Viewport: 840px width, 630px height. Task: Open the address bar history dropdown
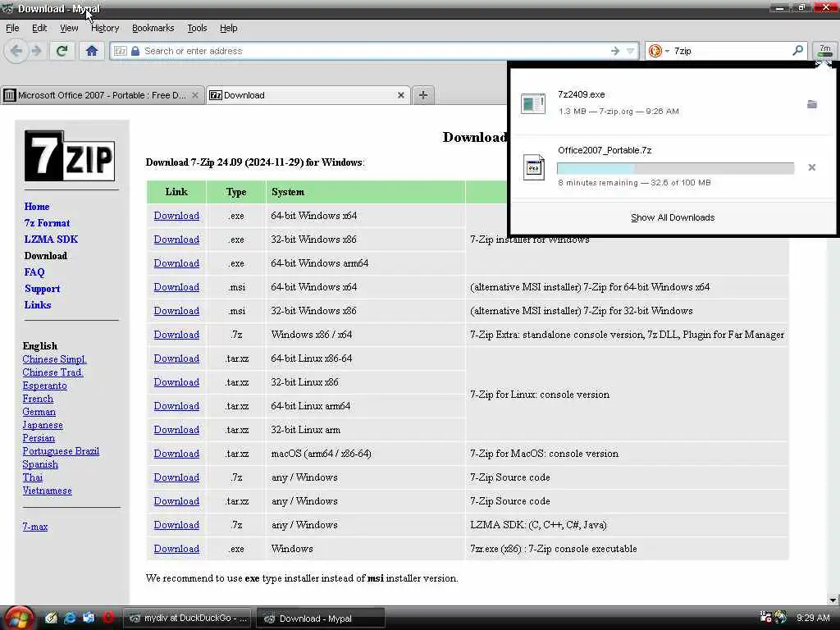pos(631,51)
